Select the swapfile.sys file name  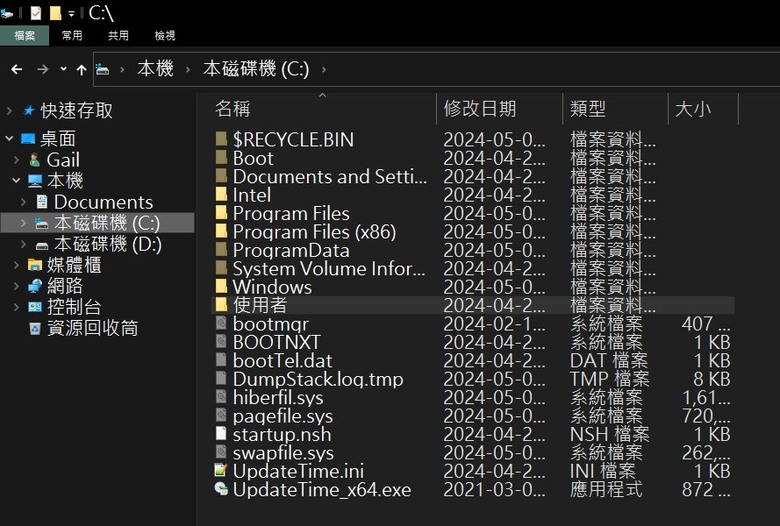tap(283, 453)
